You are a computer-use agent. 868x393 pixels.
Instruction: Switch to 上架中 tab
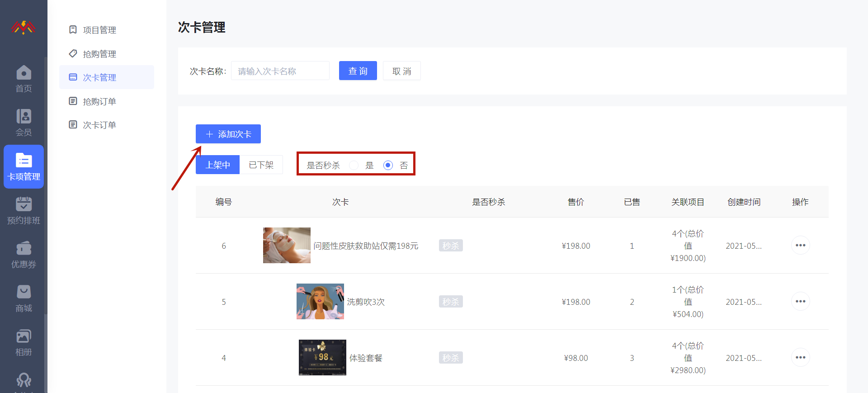pyautogui.click(x=218, y=165)
